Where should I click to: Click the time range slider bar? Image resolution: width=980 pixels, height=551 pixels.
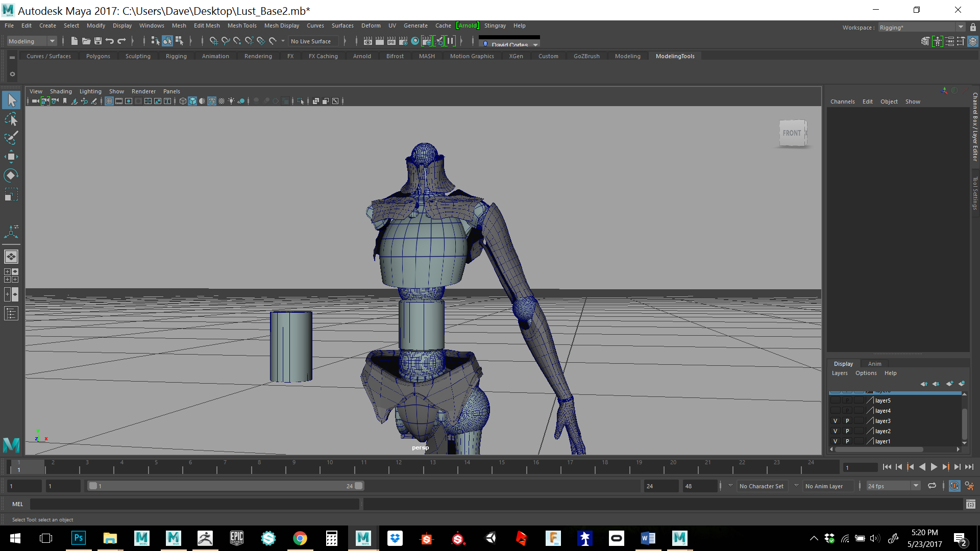tap(225, 486)
